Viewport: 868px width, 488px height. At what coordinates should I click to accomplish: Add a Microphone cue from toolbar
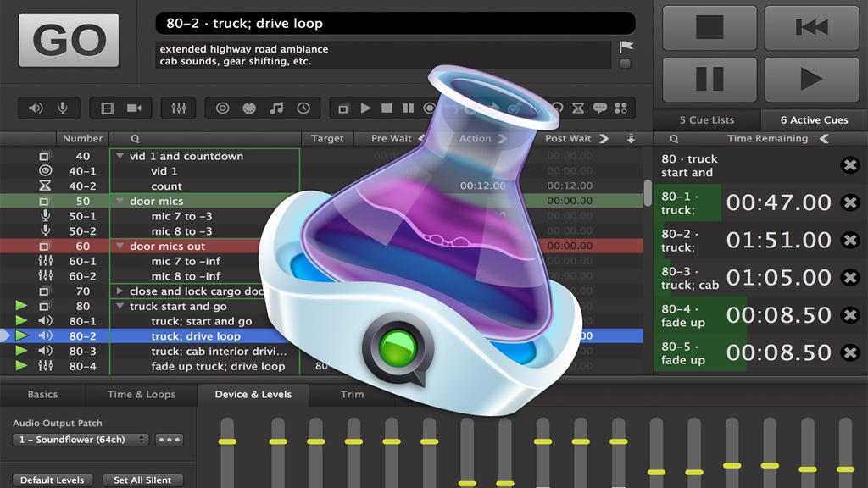[x=62, y=108]
